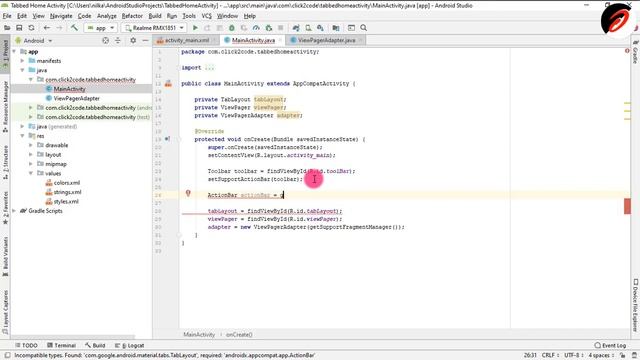Image resolution: width=640 pixels, height=360 pixels.
Task: Run the app with the green play icon
Action: click(x=195, y=28)
